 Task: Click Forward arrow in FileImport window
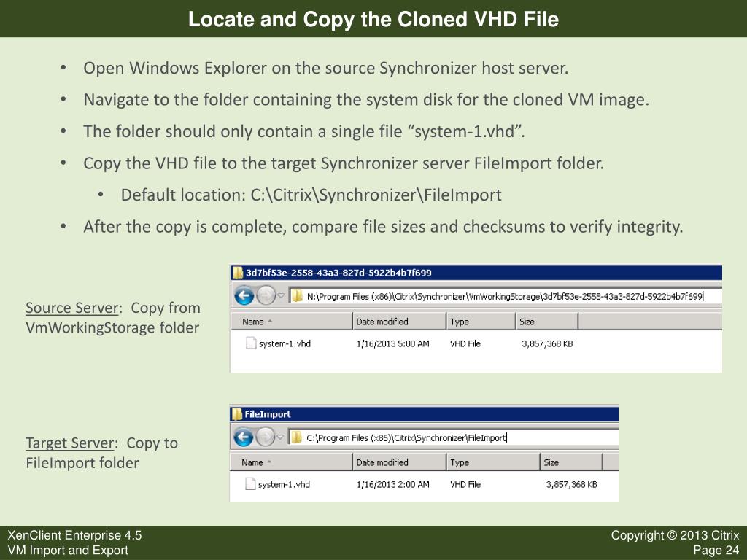[x=266, y=437]
